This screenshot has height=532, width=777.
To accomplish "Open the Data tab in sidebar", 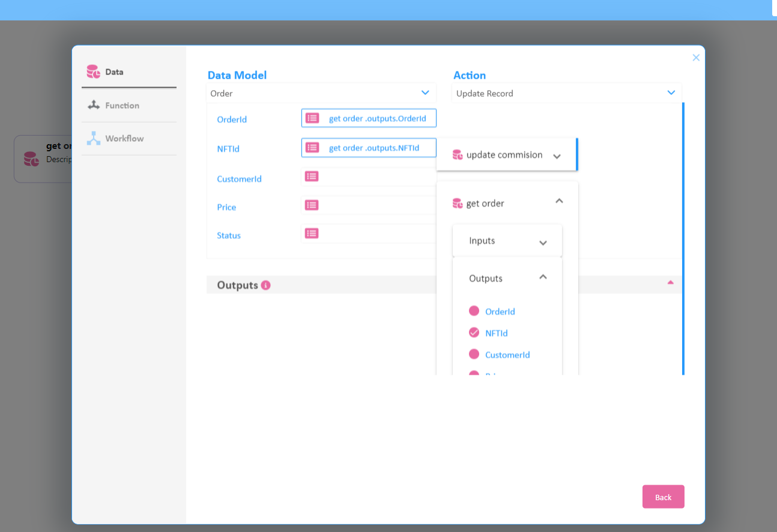I will (129, 72).
